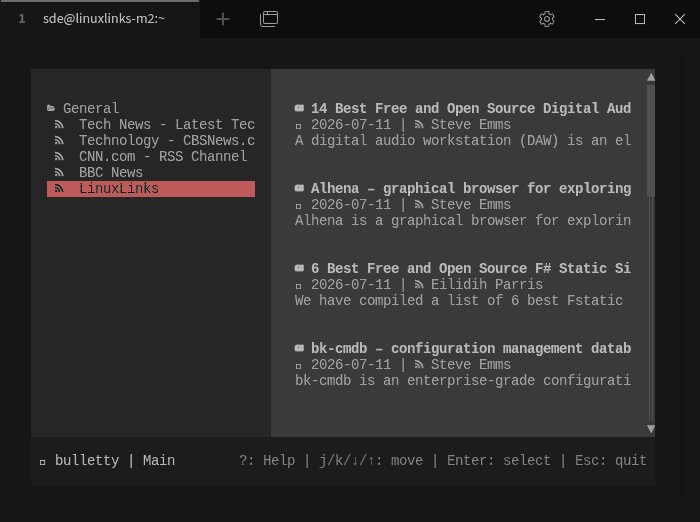Minimize the terminal window
Viewport: 700px width, 522px height.
point(600,19)
